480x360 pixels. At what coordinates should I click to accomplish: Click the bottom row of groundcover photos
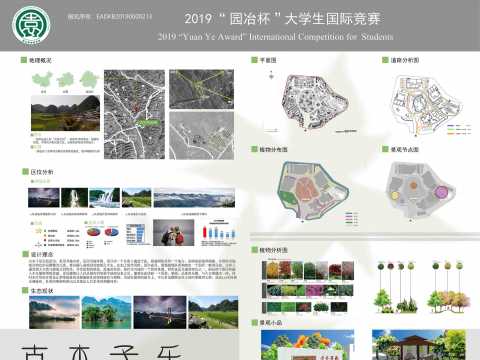(x=305, y=307)
